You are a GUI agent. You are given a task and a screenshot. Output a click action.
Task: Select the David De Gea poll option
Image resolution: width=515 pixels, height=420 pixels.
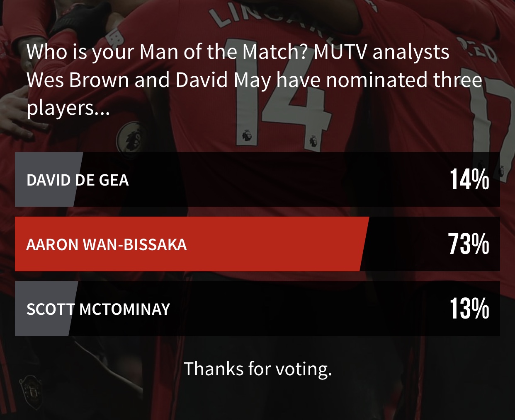(78, 180)
